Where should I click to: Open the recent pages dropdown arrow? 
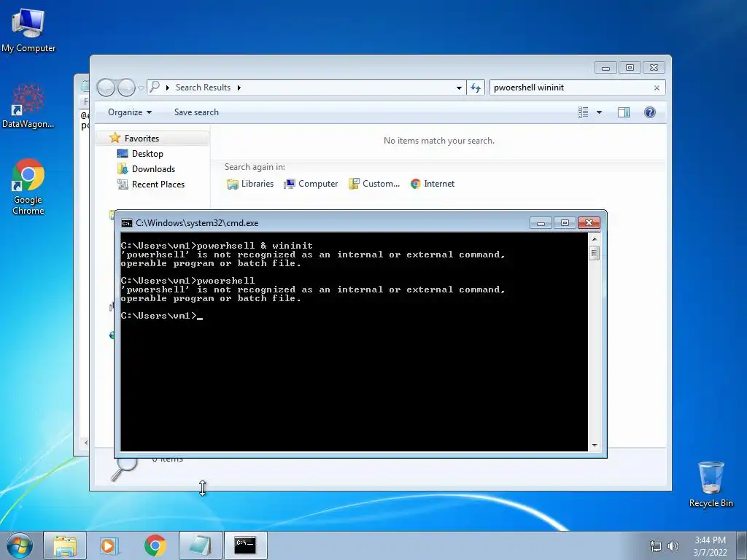coord(141,87)
